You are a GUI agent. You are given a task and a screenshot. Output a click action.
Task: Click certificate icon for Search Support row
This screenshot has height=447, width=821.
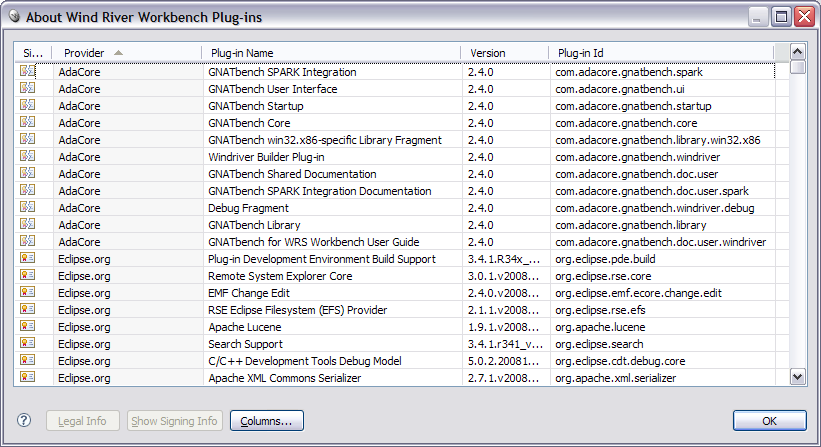point(28,343)
